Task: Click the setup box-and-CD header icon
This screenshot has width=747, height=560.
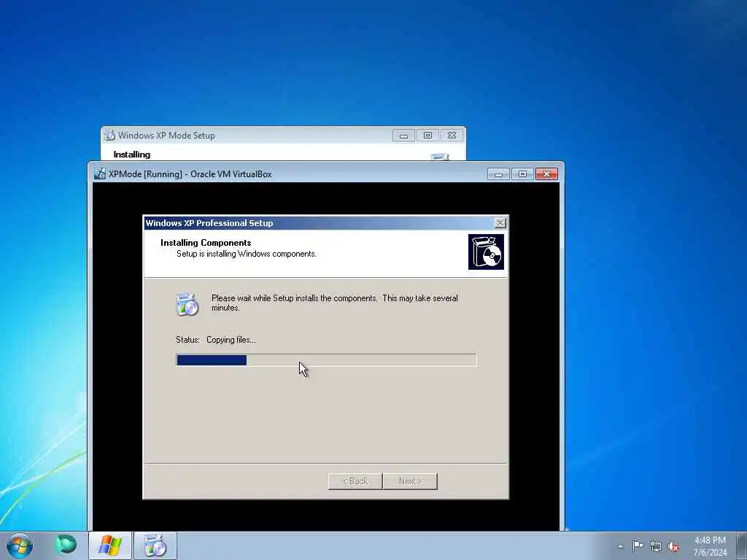Action: (x=486, y=252)
